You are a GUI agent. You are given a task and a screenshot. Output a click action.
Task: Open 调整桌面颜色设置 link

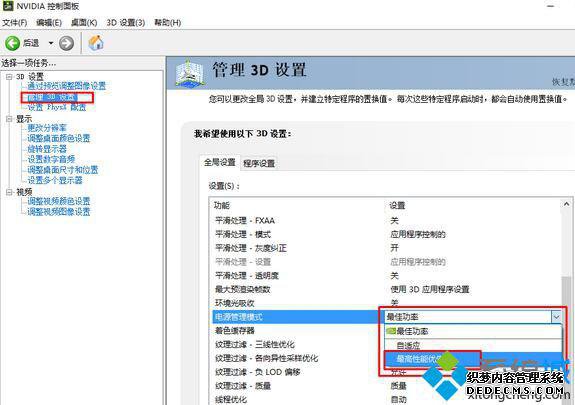(59, 138)
